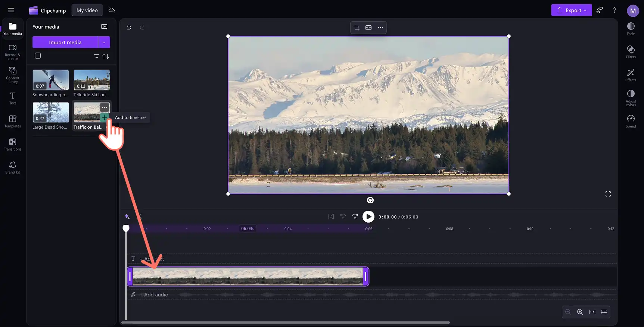Skip forward five seconds
644x327 pixels.
click(355, 217)
